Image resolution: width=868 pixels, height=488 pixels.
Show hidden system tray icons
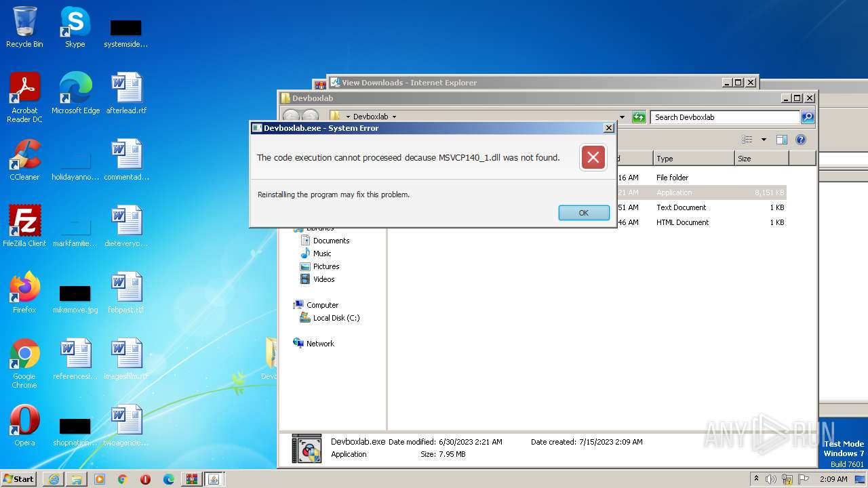756,479
